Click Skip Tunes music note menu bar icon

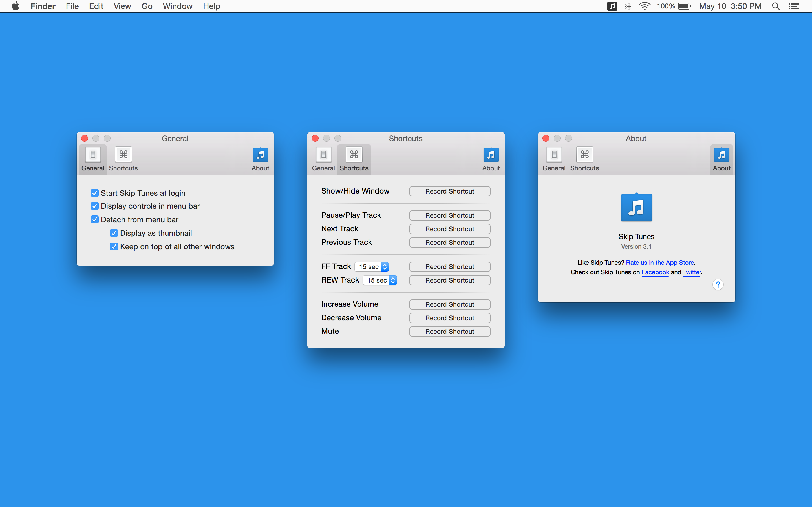tap(612, 6)
